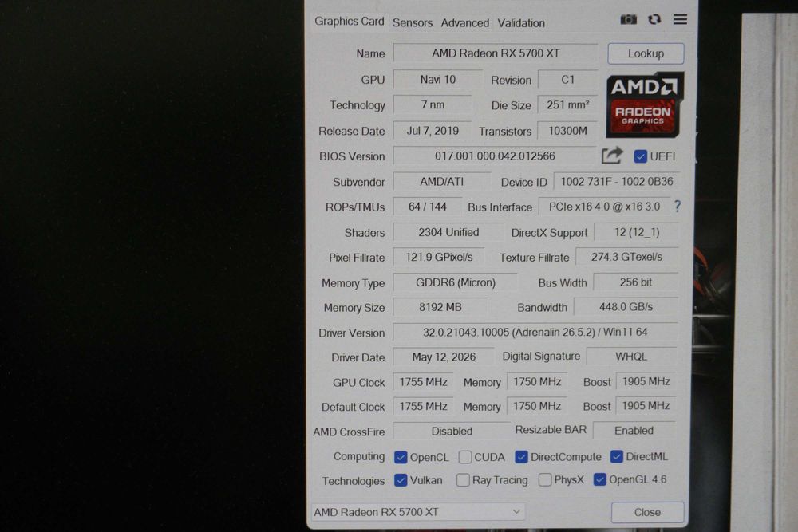Click the BIOS export share icon
Screen dimensions: 798x532
coord(612,156)
